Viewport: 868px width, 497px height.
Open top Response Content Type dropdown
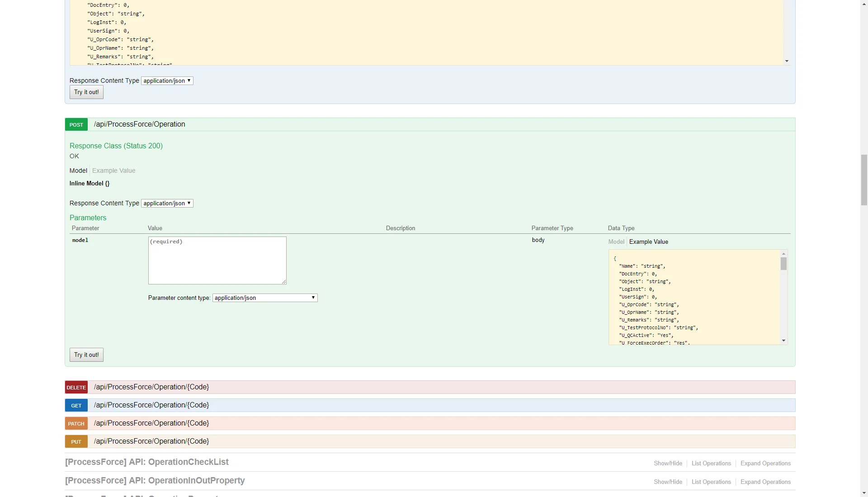coord(167,80)
